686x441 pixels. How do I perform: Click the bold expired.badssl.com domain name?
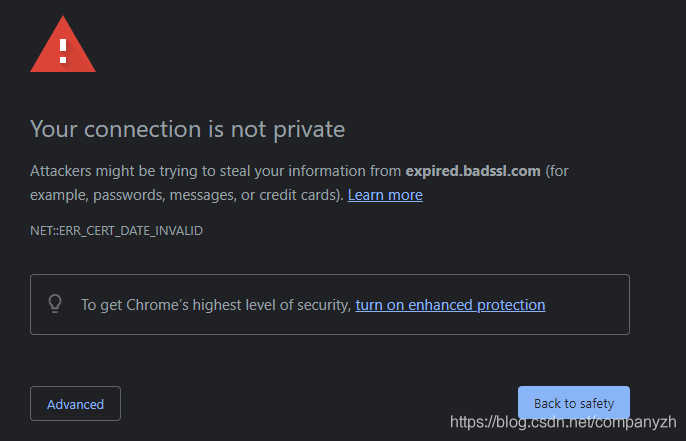coord(472,171)
